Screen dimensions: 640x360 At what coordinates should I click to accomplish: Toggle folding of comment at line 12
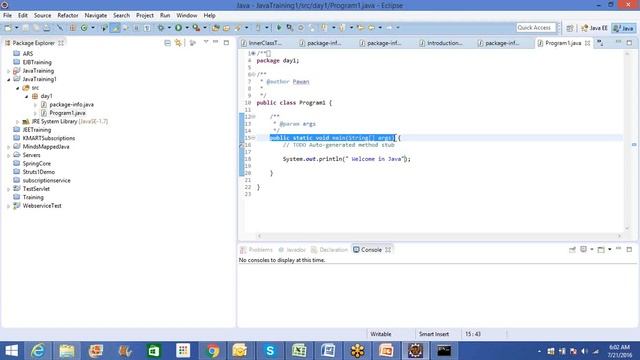point(253,117)
